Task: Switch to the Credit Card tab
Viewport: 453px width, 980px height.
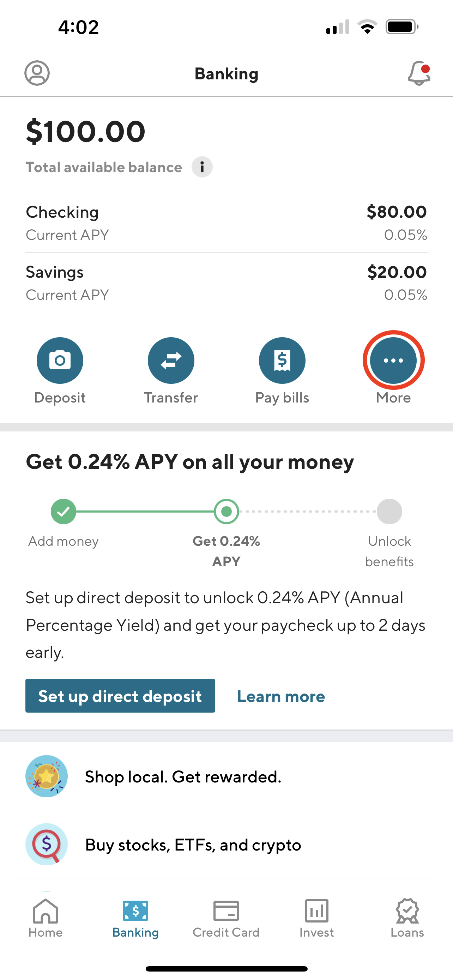Action: coord(226,918)
